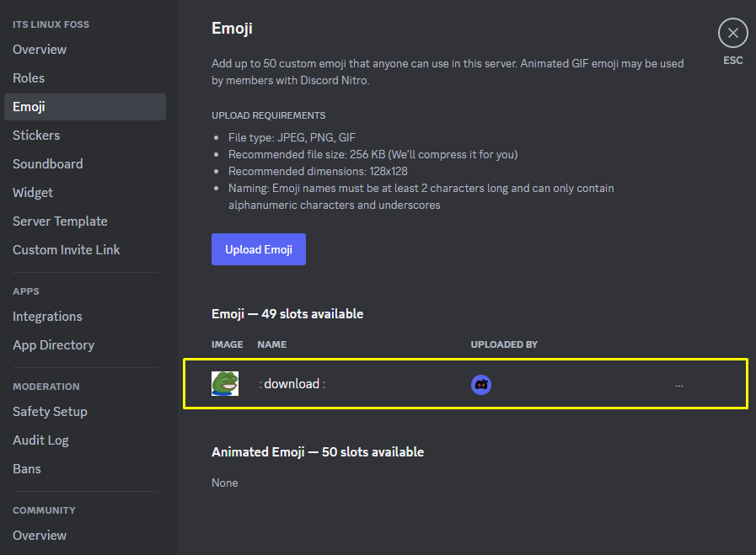Open the three-dot options for download emoji
Screen dimensions: 756x555
pyautogui.click(x=678, y=386)
